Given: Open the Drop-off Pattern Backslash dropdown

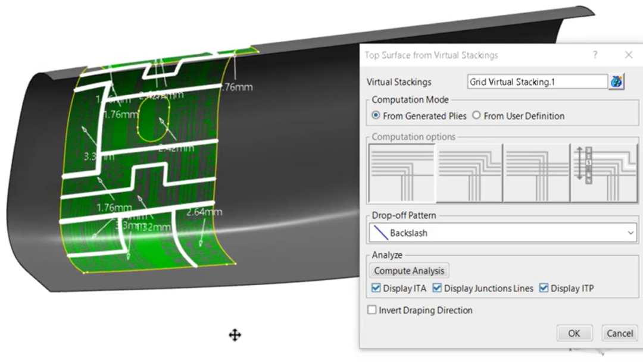Looking at the screenshot, I should tap(502, 233).
